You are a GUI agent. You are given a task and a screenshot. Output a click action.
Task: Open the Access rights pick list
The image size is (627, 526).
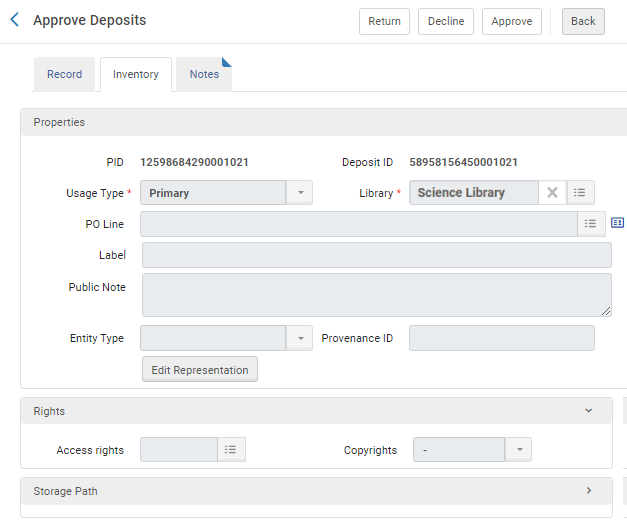pyautogui.click(x=231, y=450)
